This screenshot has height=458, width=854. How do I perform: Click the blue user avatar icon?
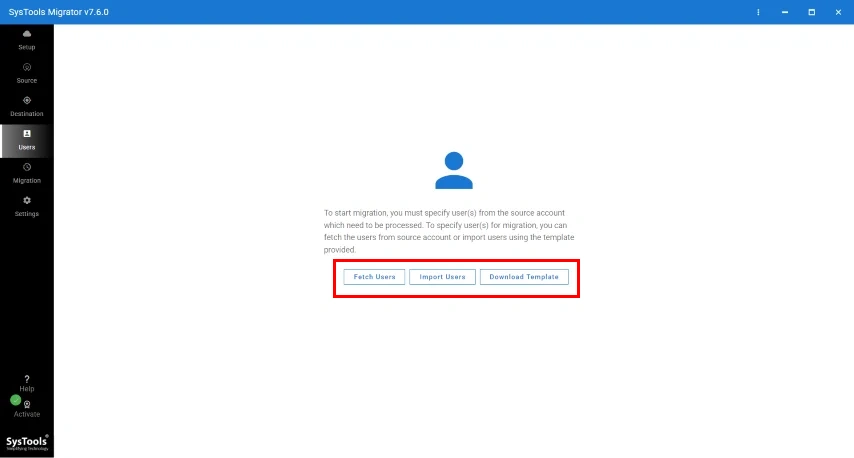click(x=454, y=170)
